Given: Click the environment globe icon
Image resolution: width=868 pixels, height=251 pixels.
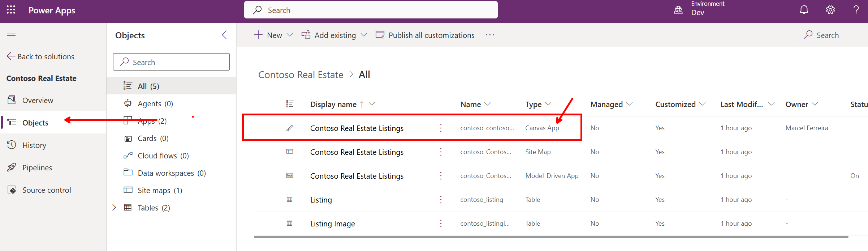Looking at the screenshot, I should [678, 10].
